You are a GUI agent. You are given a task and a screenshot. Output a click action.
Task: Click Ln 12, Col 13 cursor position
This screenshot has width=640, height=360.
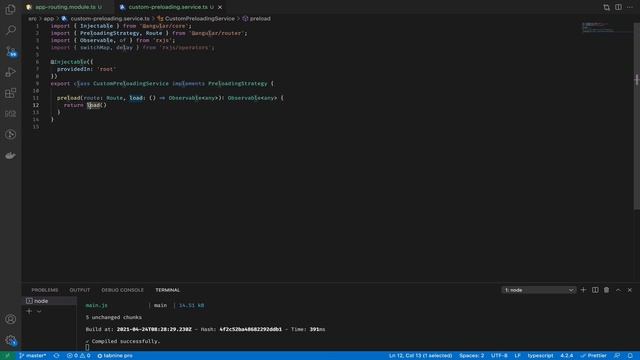tap(420, 356)
